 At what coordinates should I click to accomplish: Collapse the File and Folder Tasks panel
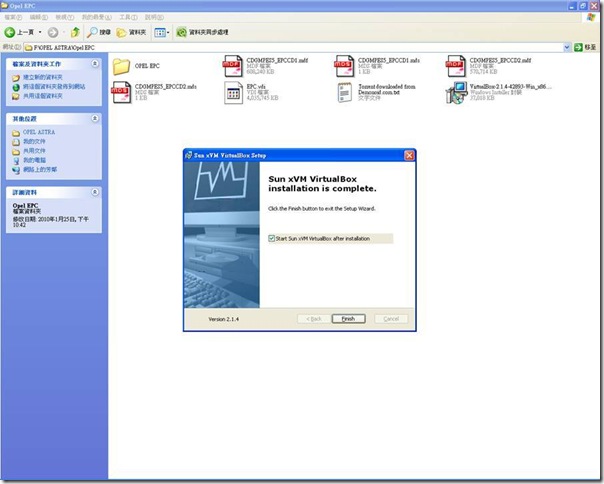tap(95, 64)
